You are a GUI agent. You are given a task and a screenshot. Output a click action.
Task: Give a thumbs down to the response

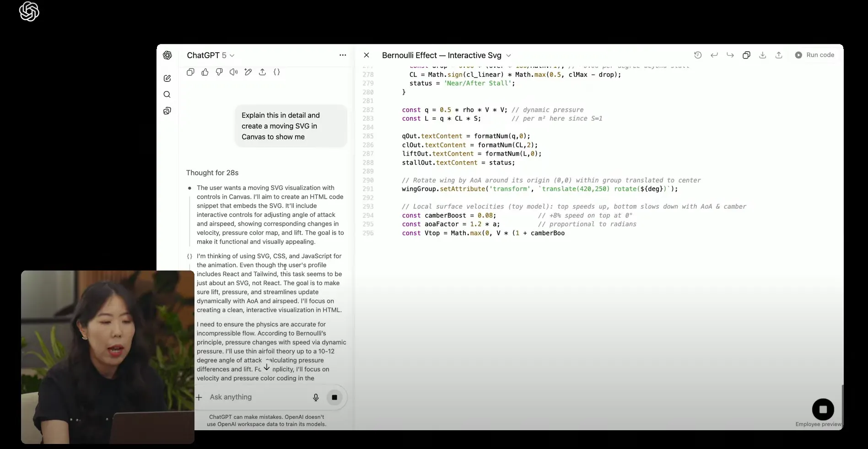[x=219, y=72]
